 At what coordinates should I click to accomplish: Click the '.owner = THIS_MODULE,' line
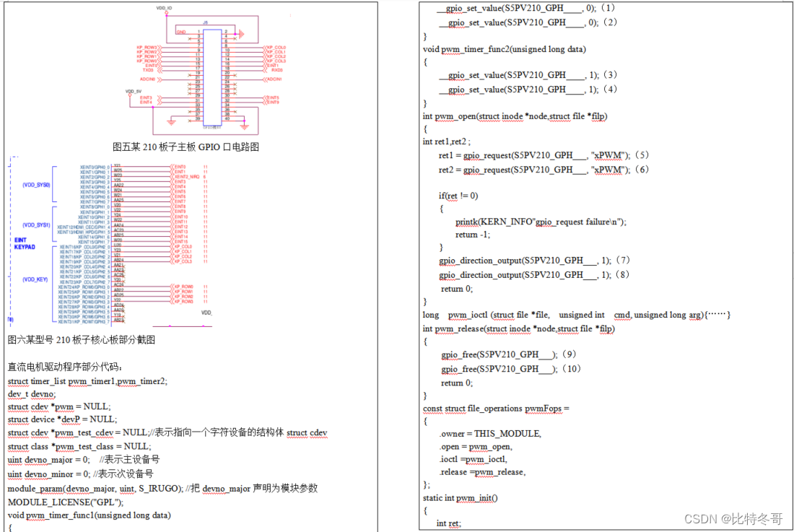point(489,434)
